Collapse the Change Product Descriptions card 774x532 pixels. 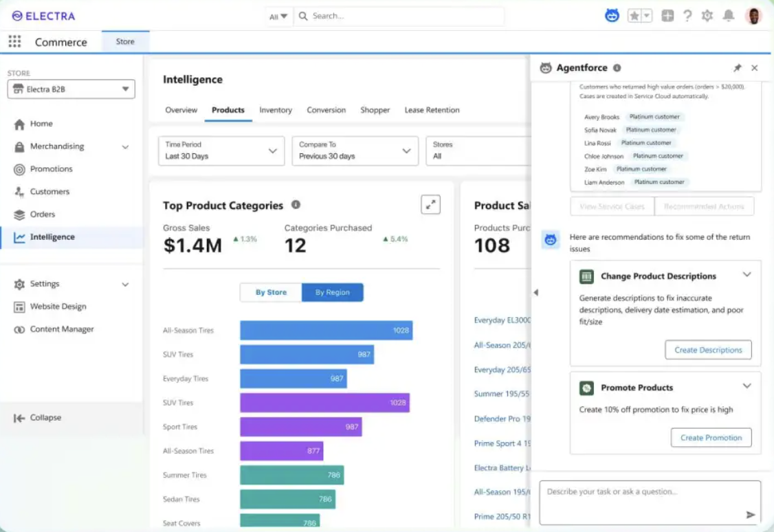click(747, 274)
